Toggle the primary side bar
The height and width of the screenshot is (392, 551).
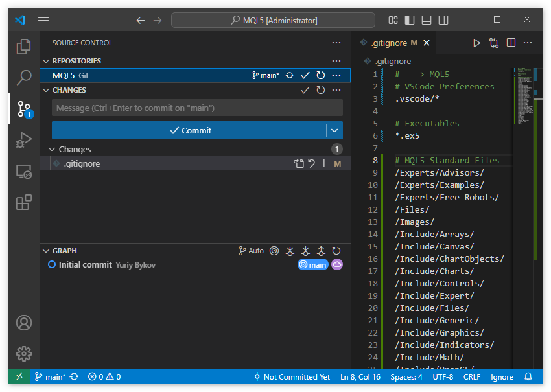click(410, 20)
